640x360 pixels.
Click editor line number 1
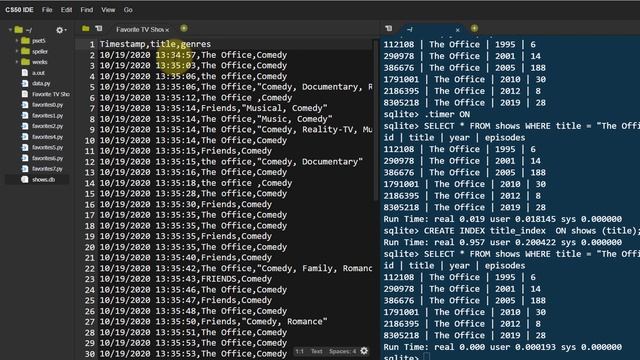92,44
